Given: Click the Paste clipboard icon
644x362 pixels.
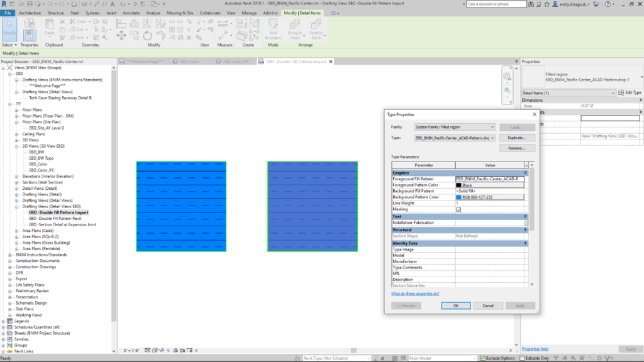Looking at the screenshot, I should [x=50, y=29].
